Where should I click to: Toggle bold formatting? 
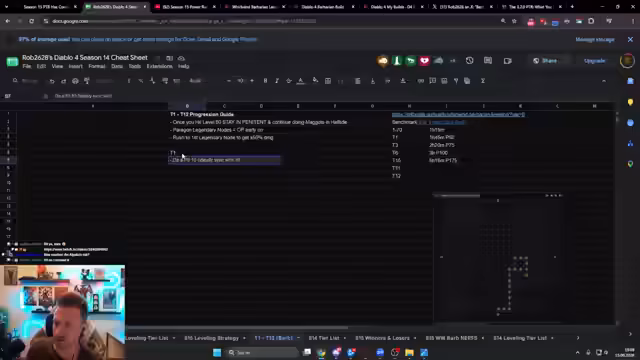click(x=265, y=81)
